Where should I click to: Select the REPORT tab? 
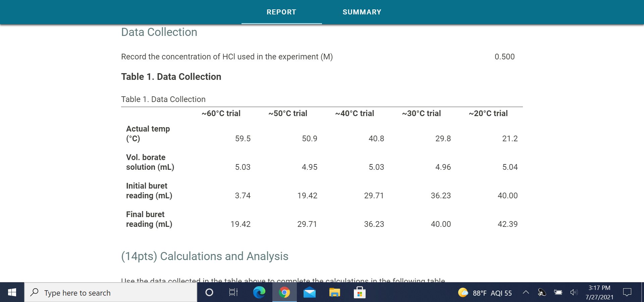point(281,12)
